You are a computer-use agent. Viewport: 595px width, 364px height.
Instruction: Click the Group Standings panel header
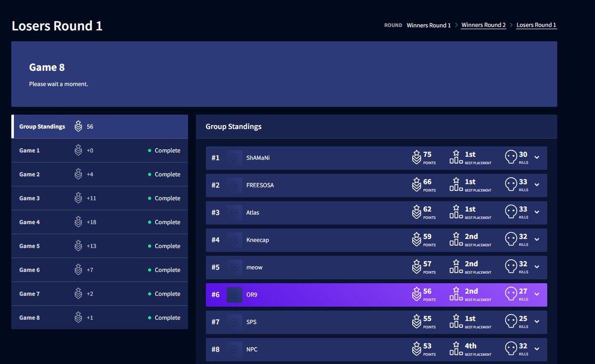click(x=376, y=126)
